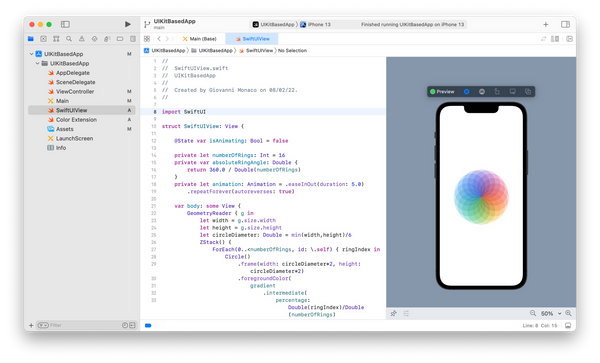Image resolution: width=600 pixels, height=363 pixels.
Task: Collapse the UIKitBasedApp group folder
Action: pos(38,63)
